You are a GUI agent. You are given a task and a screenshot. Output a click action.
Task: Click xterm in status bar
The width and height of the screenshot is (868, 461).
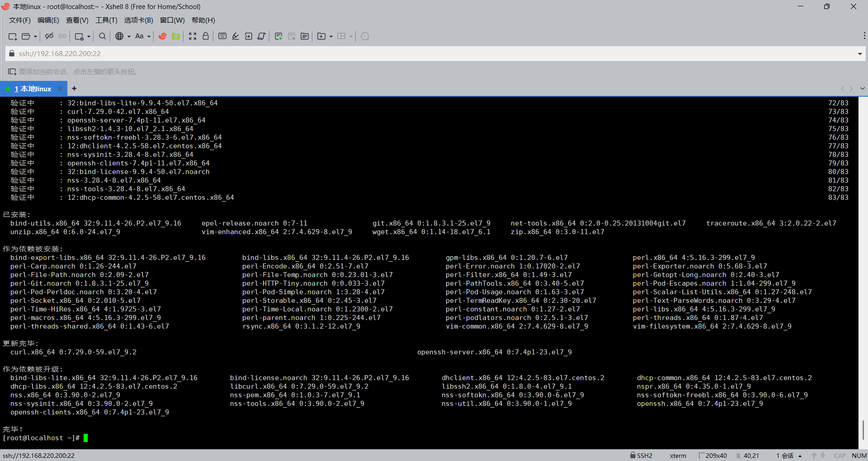(x=678, y=456)
